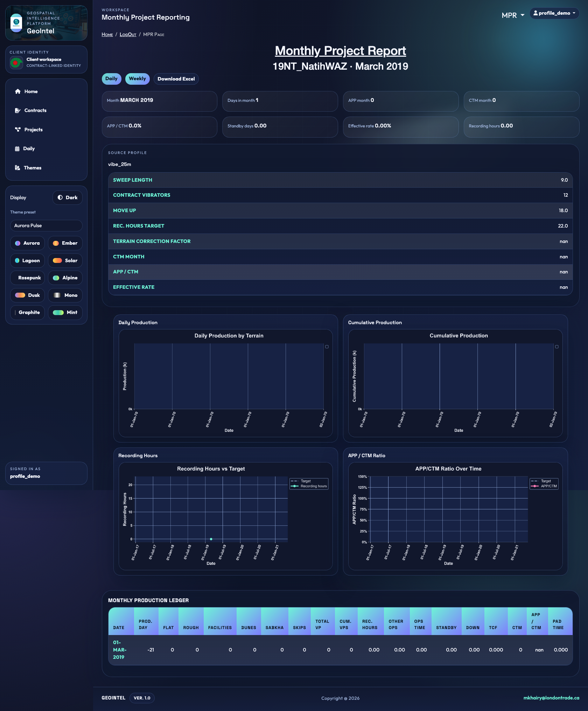This screenshot has width=588, height=711.
Task: Select the Daily view tab
Action: (111, 79)
